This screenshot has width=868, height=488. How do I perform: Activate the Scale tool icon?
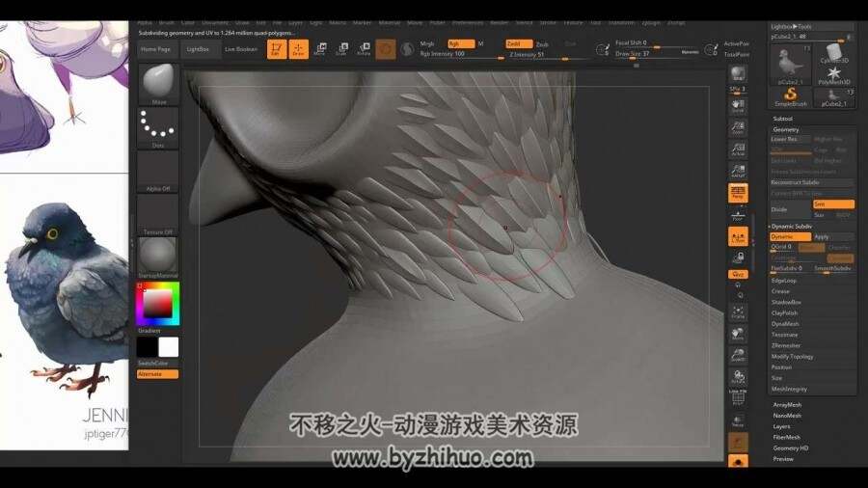342,49
